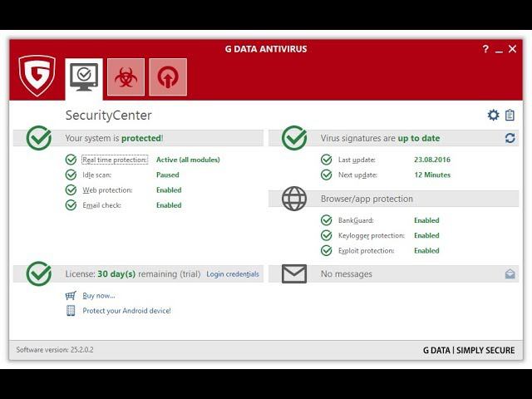The width and height of the screenshot is (532, 399).
Task: Click the help question mark
Action: point(485,49)
